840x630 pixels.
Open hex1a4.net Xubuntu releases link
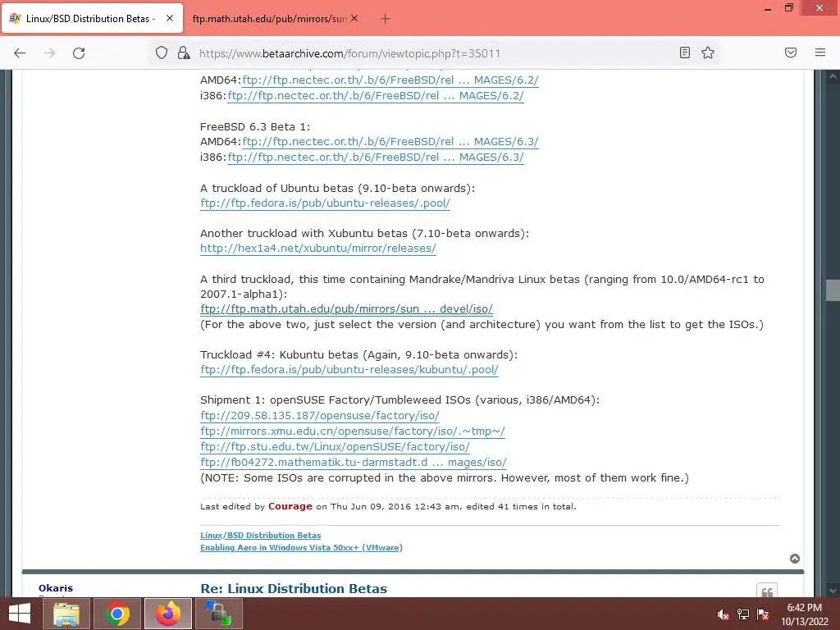318,249
